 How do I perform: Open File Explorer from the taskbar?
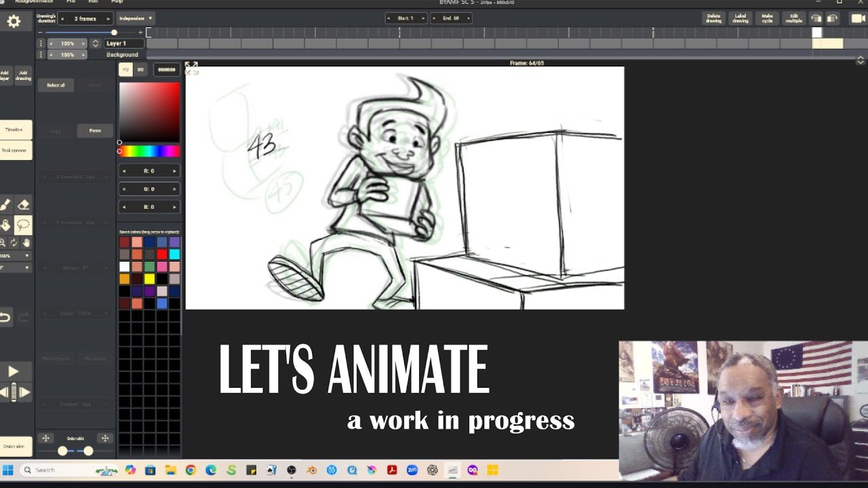pos(170,470)
